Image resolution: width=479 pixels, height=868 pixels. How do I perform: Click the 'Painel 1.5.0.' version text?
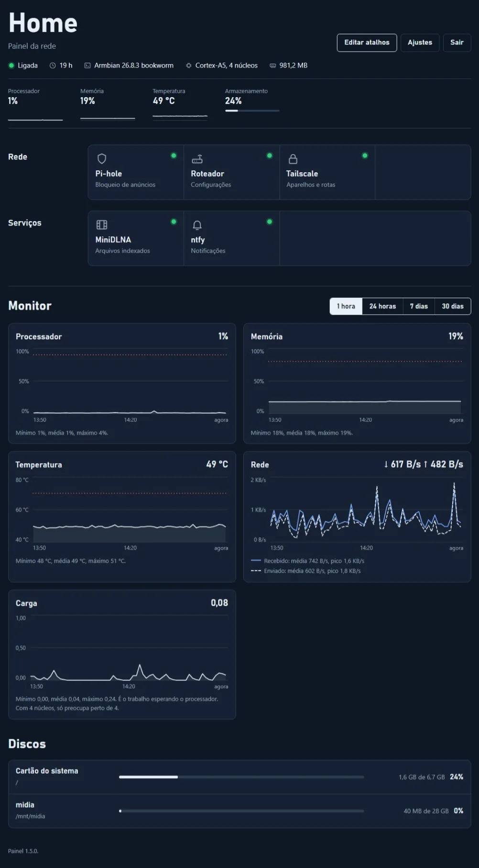tap(23, 851)
